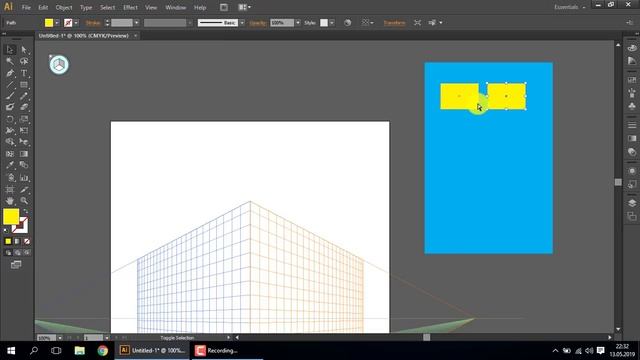Select the Rotate tool
This screenshot has width=640, height=360.
(x=10, y=119)
